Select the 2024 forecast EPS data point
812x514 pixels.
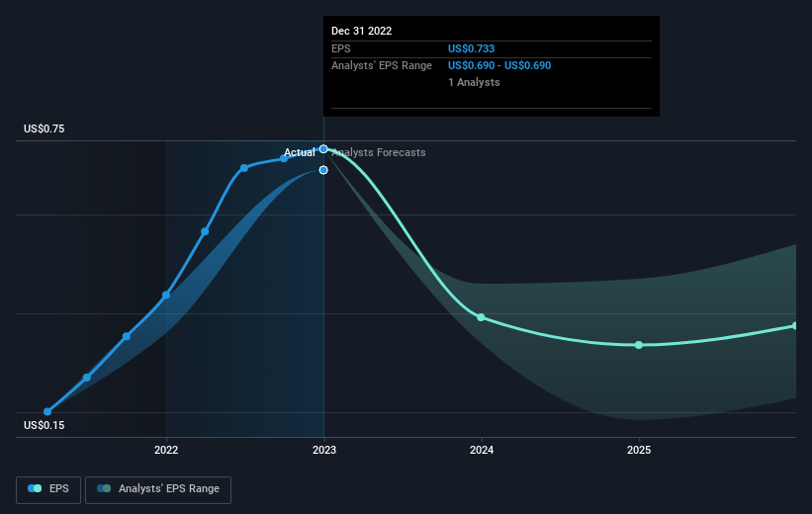[481, 317]
